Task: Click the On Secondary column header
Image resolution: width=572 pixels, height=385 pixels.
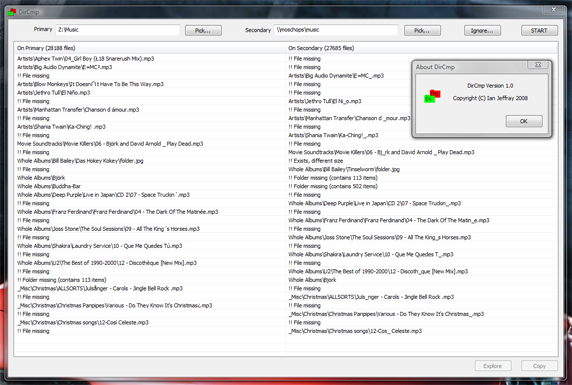Action: [x=421, y=48]
